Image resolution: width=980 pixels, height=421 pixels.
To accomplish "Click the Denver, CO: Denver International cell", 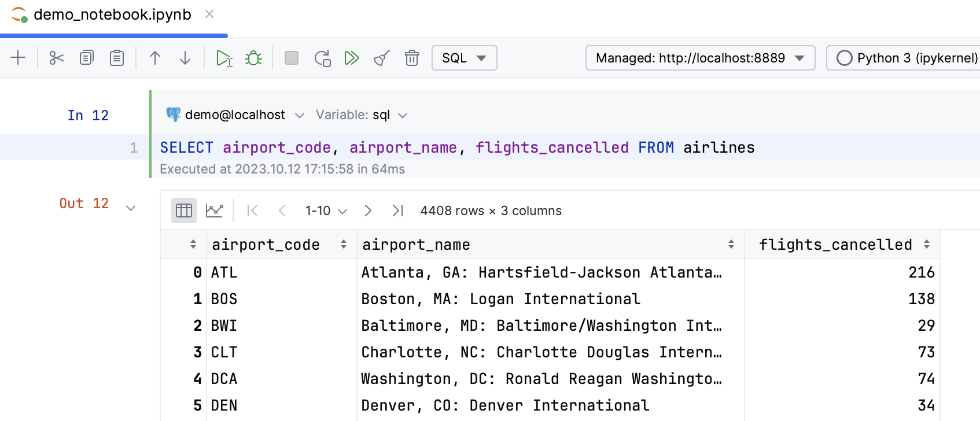I will [550, 405].
